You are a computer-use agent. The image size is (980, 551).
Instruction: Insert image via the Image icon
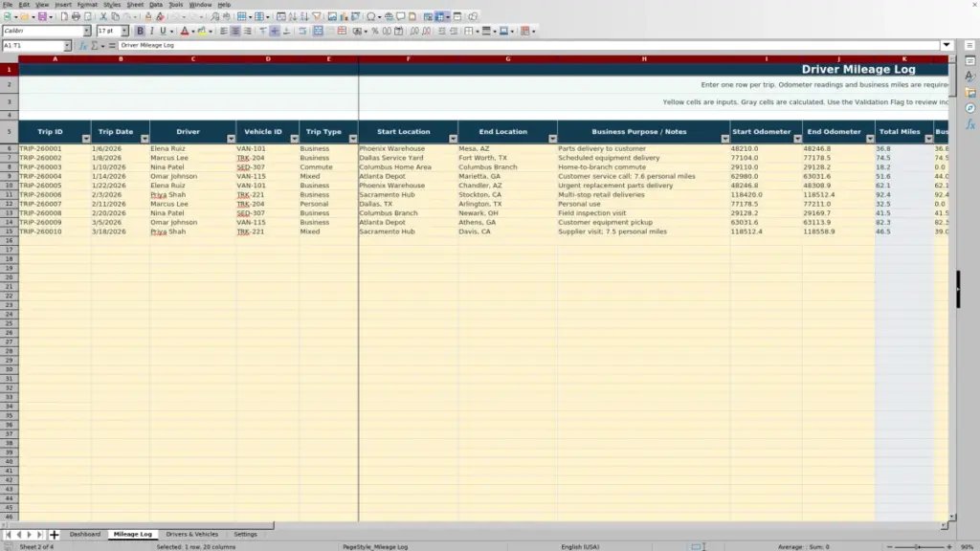click(332, 17)
